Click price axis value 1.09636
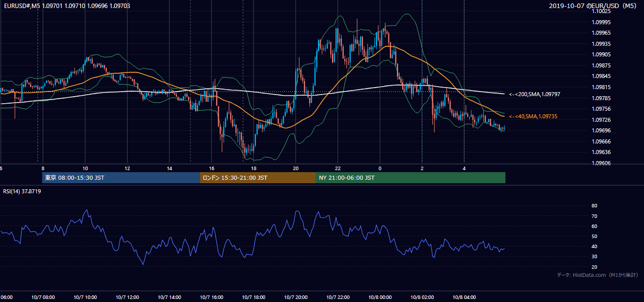Screen dimensions: 644x302 [x=601, y=152]
